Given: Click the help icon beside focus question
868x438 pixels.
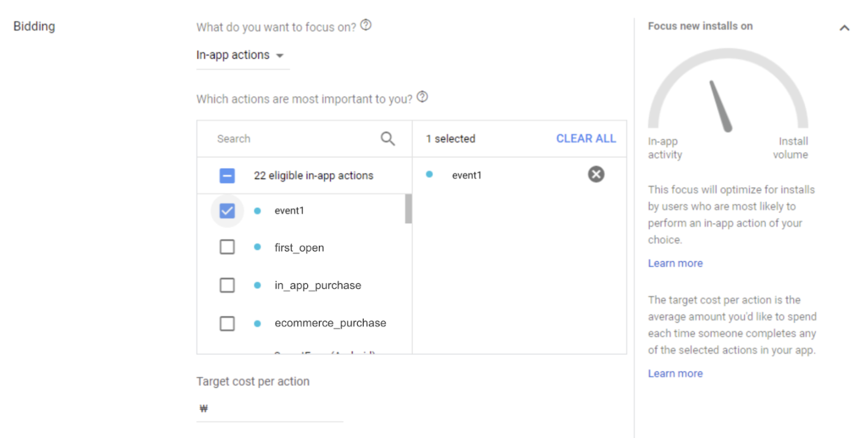Looking at the screenshot, I should [366, 25].
